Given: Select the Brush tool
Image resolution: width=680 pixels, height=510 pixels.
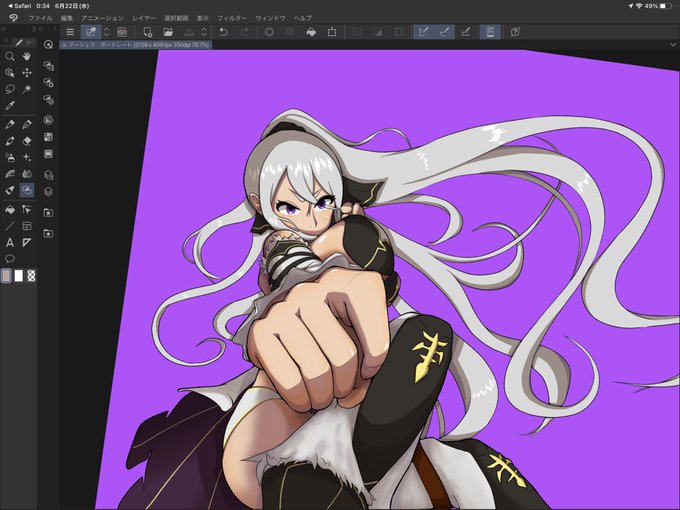Looking at the screenshot, I should (10, 141).
